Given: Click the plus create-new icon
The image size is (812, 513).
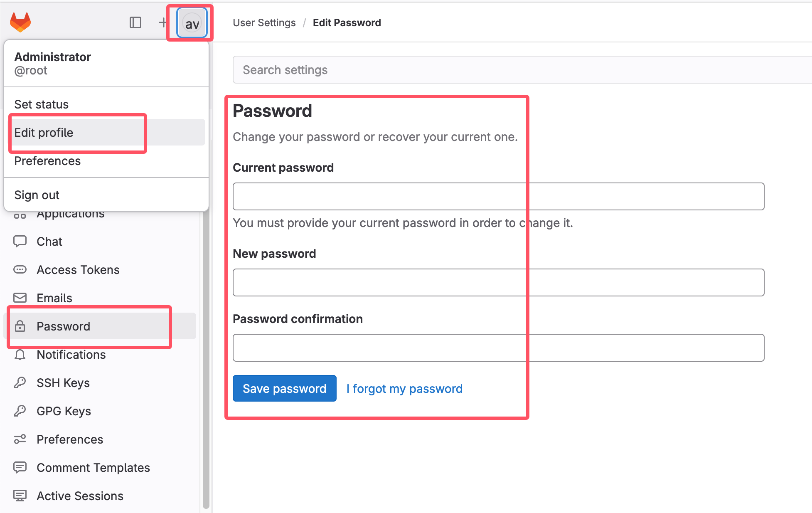Looking at the screenshot, I should click(162, 22).
